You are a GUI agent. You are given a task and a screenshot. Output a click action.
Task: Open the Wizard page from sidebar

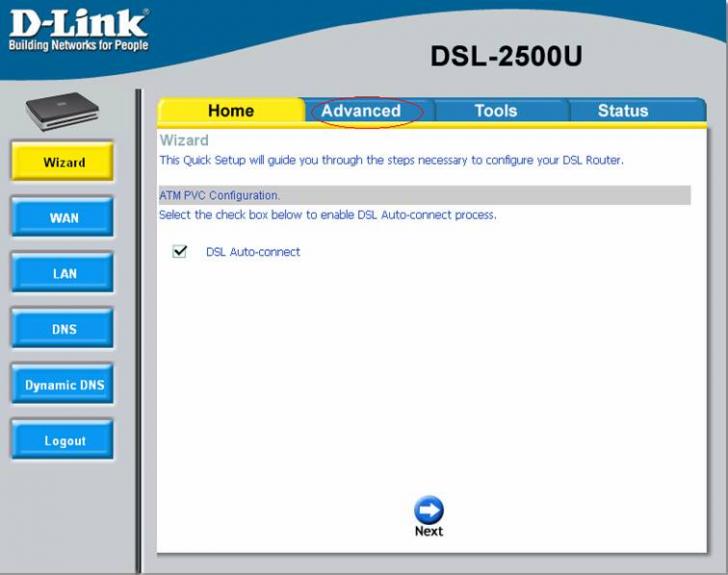(x=63, y=162)
